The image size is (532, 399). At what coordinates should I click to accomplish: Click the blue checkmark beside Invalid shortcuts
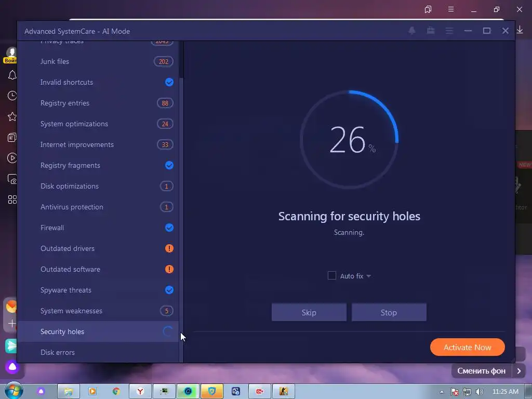169,82
